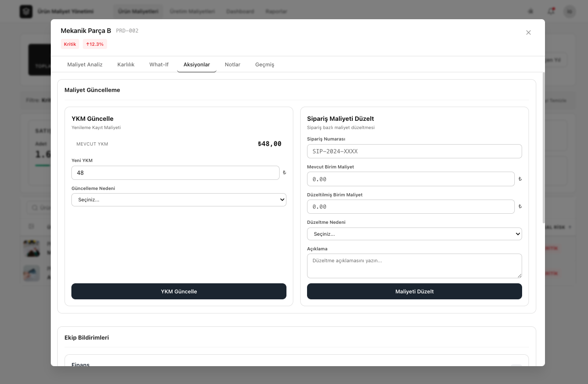Click the 12.3% increase badge

tap(95, 44)
